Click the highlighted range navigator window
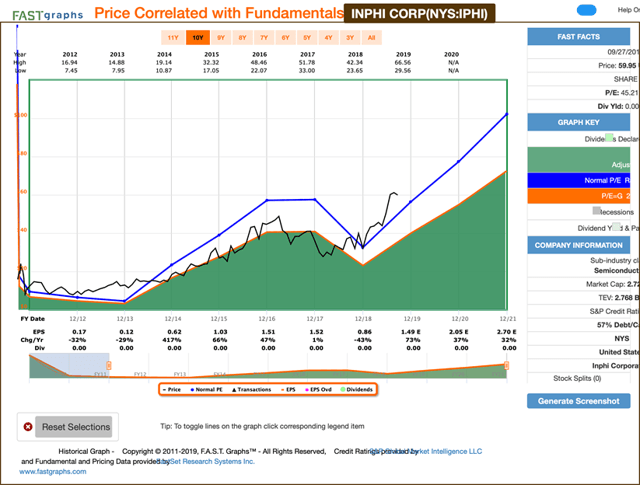The width and height of the screenshot is (640, 485). [69, 366]
